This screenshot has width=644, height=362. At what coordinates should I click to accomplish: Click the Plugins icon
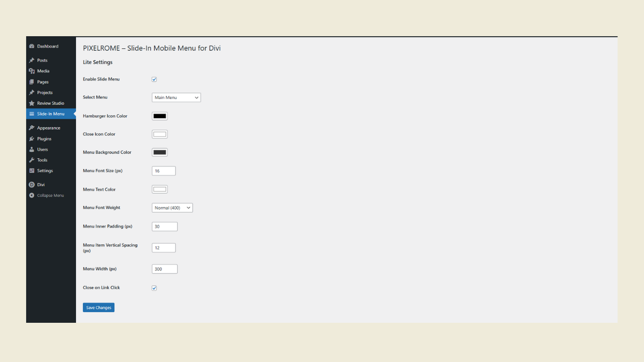33,138
